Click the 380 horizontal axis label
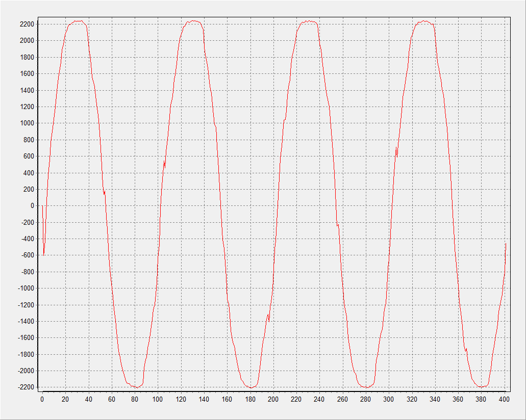 (x=481, y=399)
